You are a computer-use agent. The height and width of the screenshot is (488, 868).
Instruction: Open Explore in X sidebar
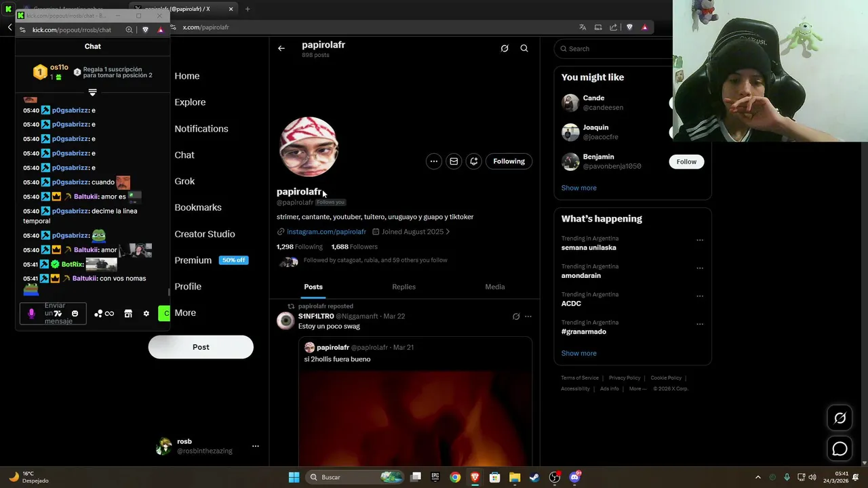point(190,102)
